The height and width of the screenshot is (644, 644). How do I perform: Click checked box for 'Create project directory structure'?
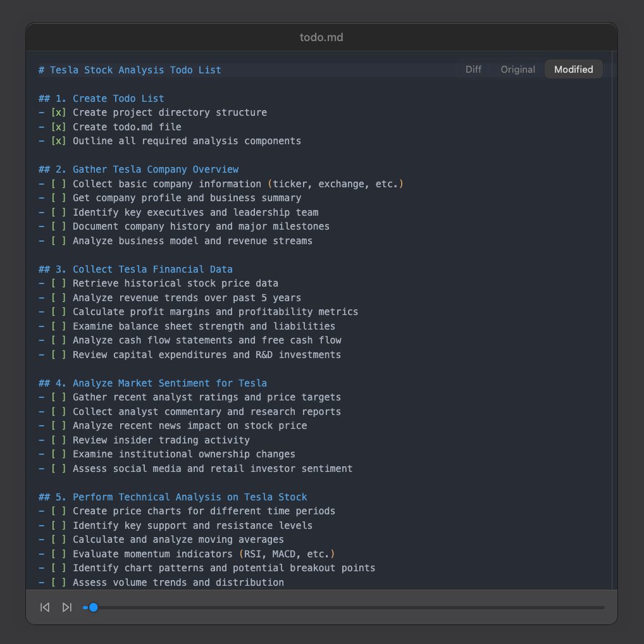pyautogui.click(x=58, y=113)
